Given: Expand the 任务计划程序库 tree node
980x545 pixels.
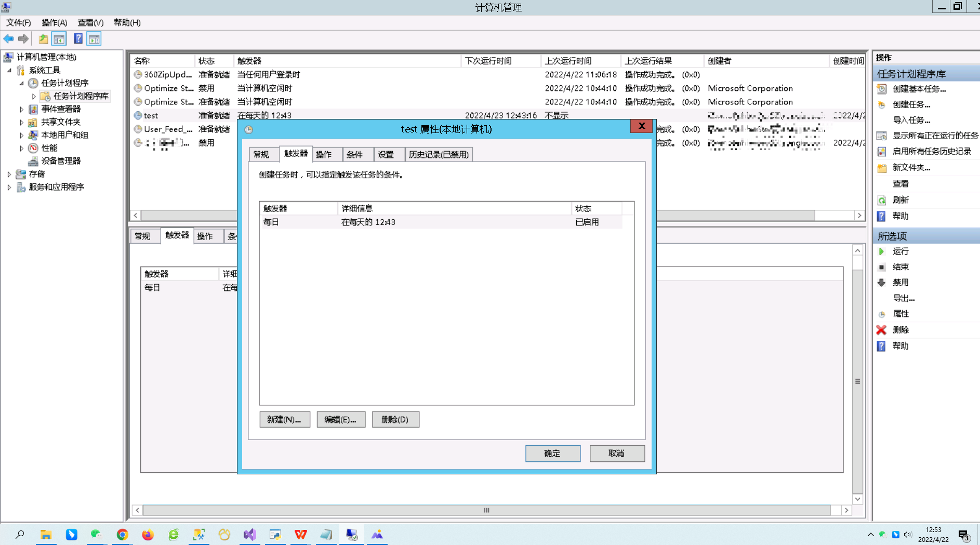Looking at the screenshot, I should coord(34,96).
